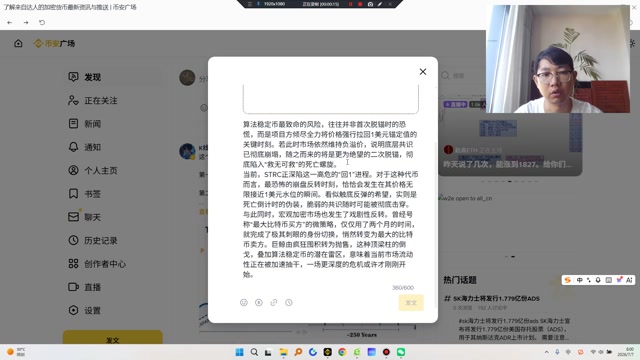This screenshot has height=360, width=640.
Task: Open WeChat from the taskbar
Action: coord(401,352)
